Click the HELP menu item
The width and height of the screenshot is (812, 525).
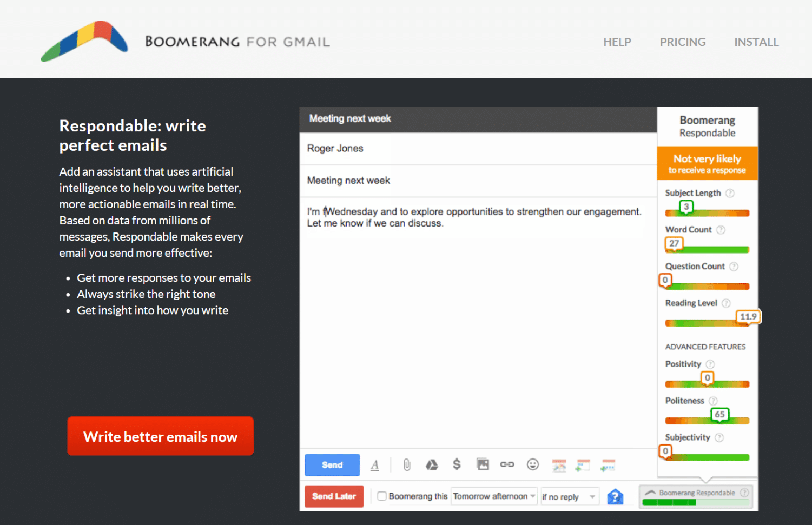coord(617,42)
